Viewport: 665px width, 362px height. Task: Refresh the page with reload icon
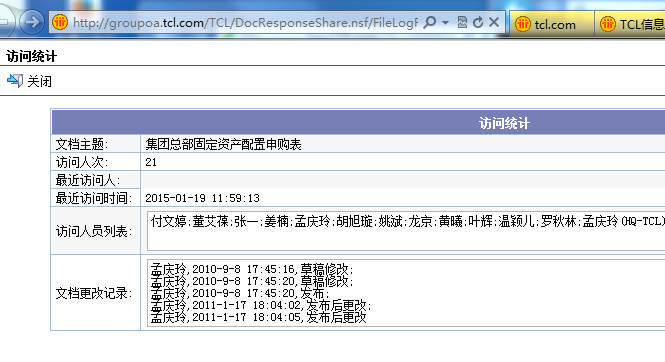478,22
